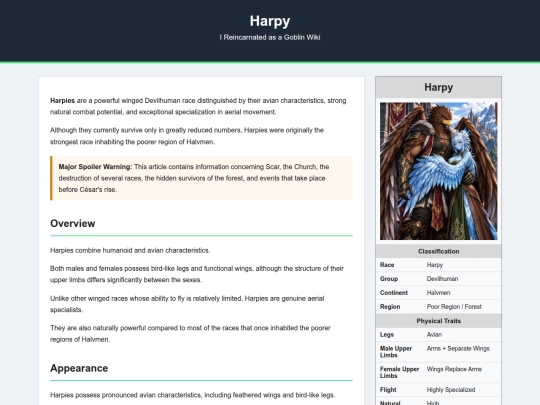Screen dimensions: 540x405
Task: Click the 'Male Upper Limbs' label
Action: tap(396, 352)
